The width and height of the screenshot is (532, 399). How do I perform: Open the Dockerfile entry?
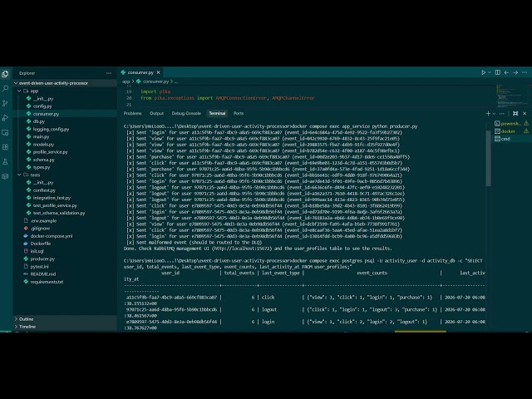click(41, 244)
